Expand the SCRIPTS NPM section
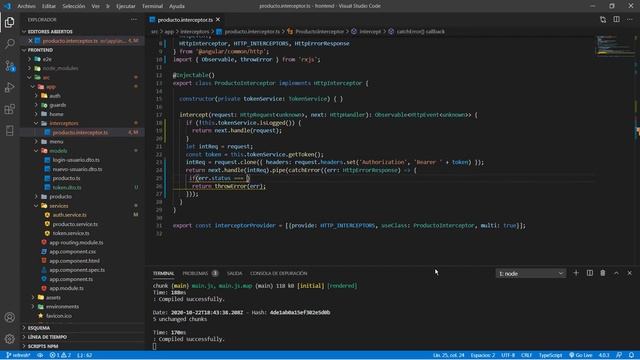The height and width of the screenshot is (360, 640). 82,346
